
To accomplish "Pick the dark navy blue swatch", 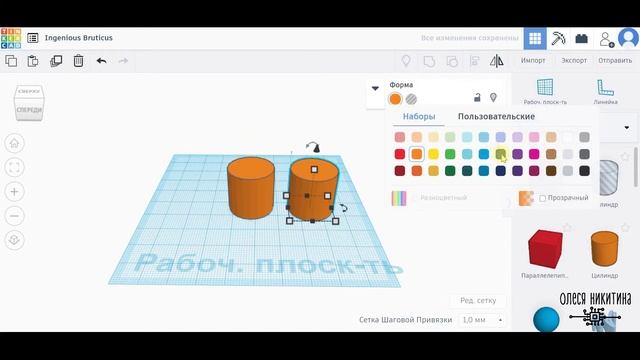I will tap(500, 171).
